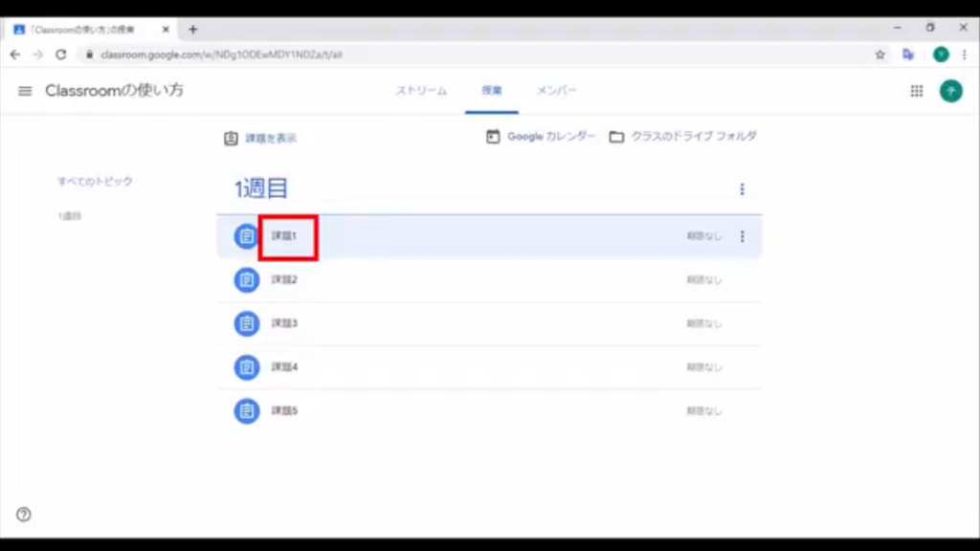This screenshot has height=551, width=980.
Task: Restore down the Chrome window
Action: [x=930, y=28]
